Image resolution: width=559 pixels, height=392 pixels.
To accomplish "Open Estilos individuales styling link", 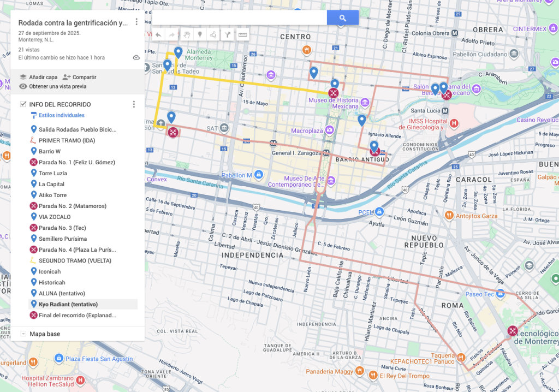I will tap(61, 115).
